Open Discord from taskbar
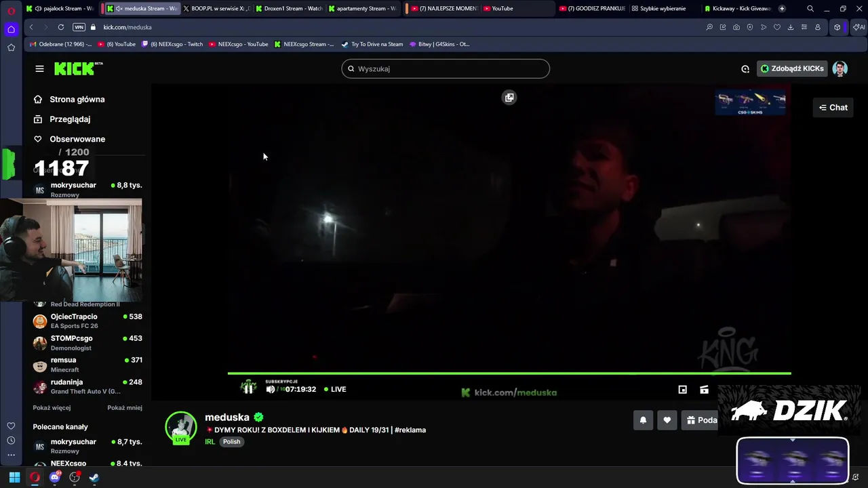Image resolution: width=868 pixels, height=488 pixels. pyautogui.click(x=55, y=477)
